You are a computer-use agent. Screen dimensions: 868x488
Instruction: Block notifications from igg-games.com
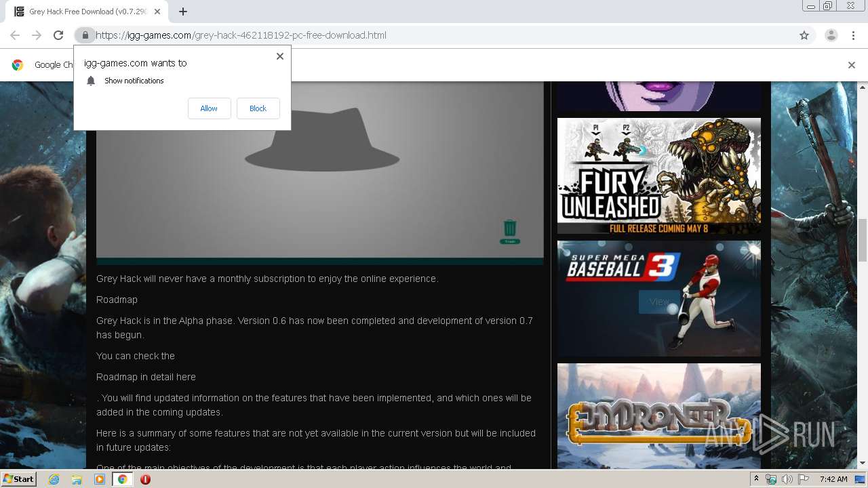click(x=258, y=108)
